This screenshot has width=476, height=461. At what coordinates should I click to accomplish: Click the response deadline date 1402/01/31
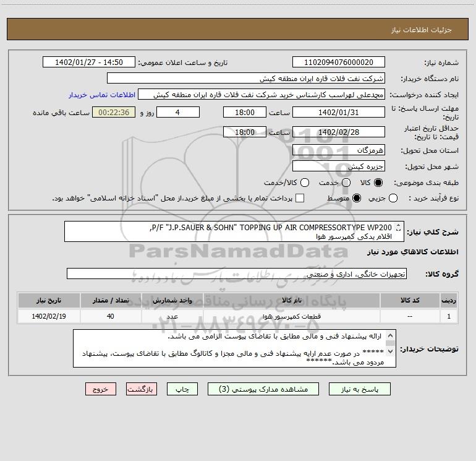click(x=339, y=112)
